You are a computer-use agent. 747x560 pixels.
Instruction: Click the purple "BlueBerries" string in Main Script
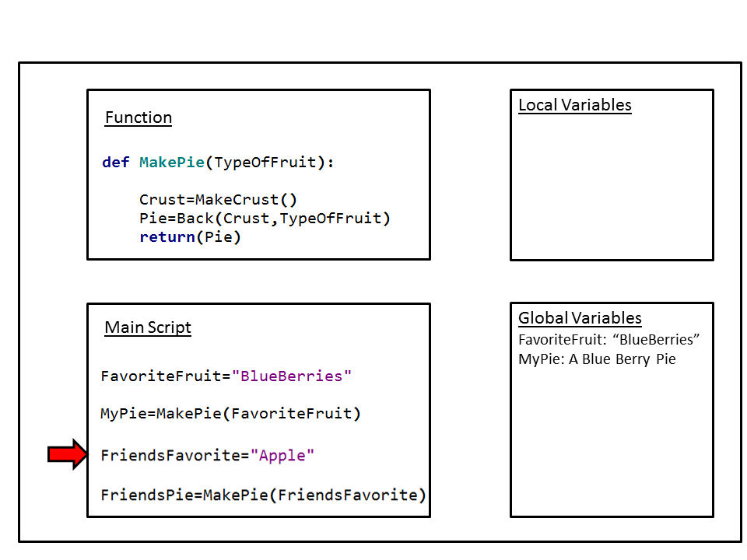[292, 376]
